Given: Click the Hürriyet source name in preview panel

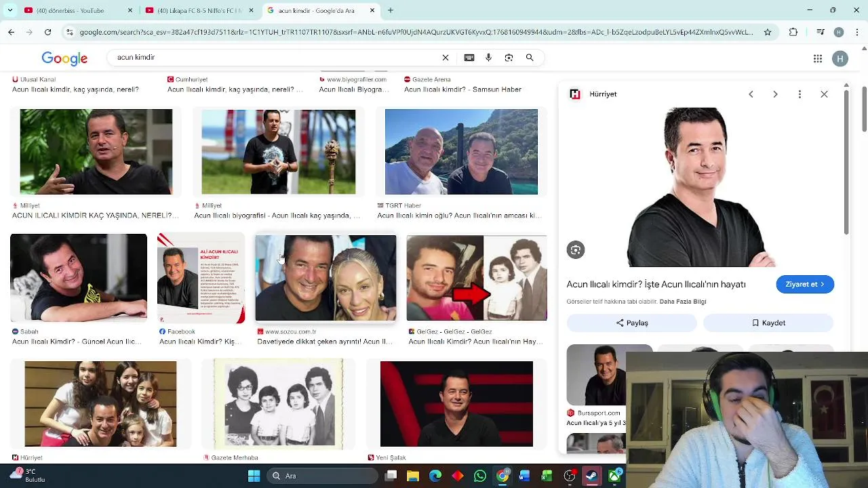Looking at the screenshot, I should coord(603,94).
